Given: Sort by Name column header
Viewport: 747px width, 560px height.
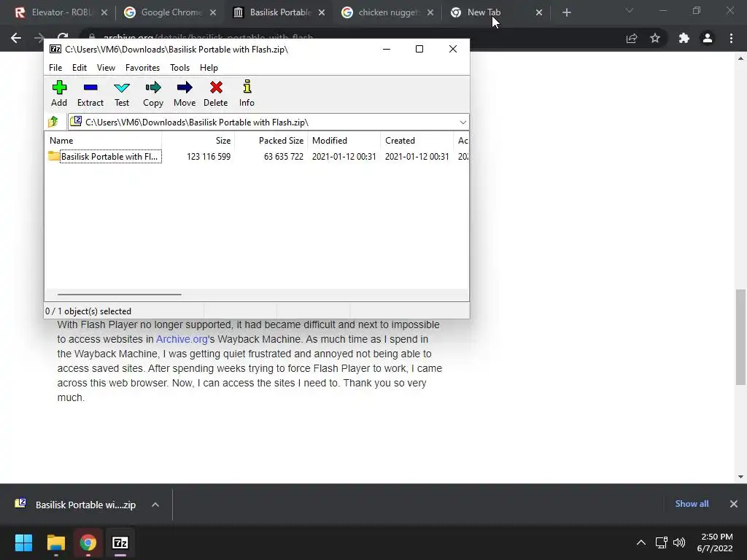Looking at the screenshot, I should pos(104,141).
